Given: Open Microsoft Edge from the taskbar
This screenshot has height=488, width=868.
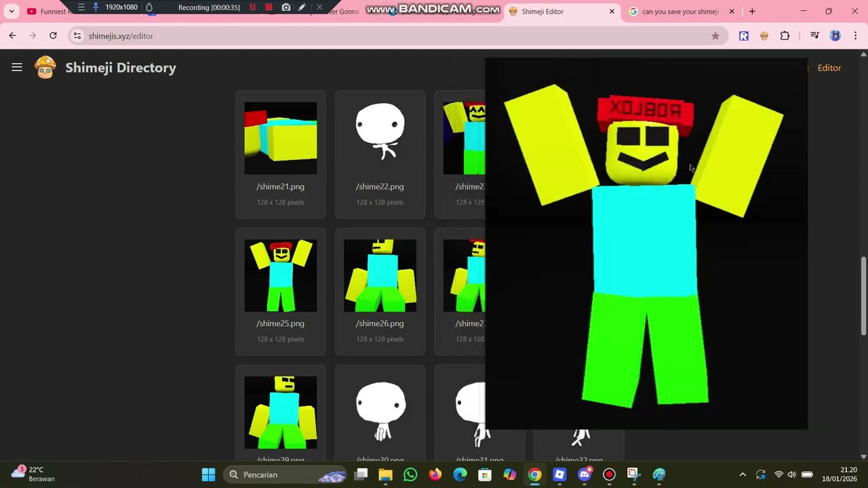Looking at the screenshot, I should pos(460,474).
